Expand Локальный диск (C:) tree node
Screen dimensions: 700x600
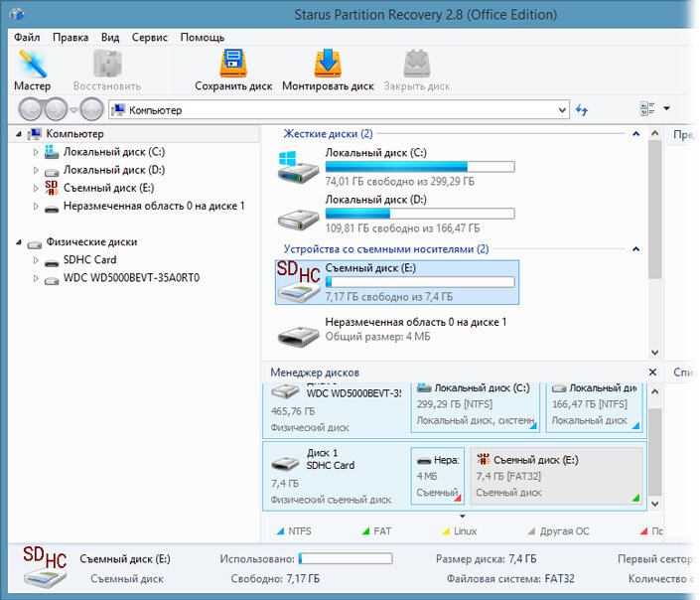point(36,152)
